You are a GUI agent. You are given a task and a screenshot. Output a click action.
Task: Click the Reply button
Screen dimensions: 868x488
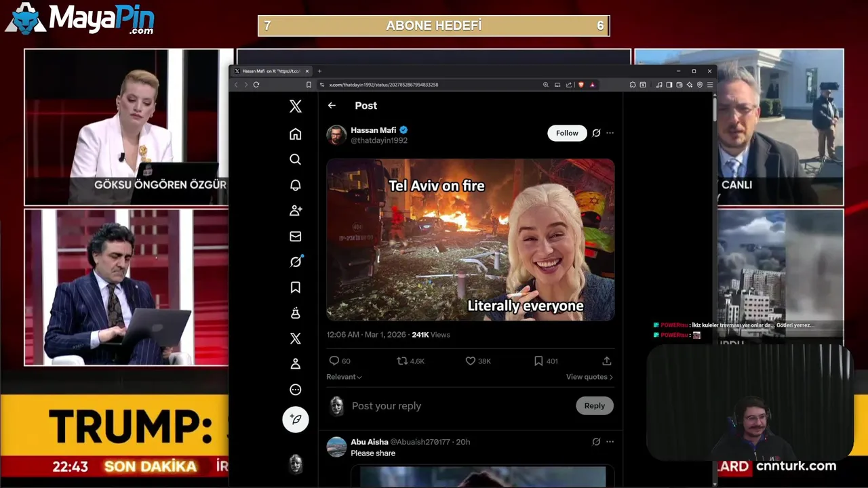coord(595,406)
